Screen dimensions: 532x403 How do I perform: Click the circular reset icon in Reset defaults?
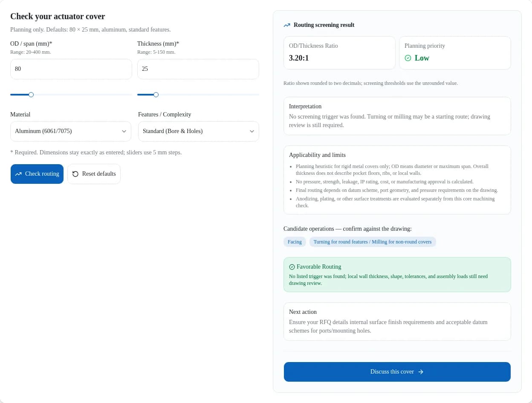click(x=75, y=174)
